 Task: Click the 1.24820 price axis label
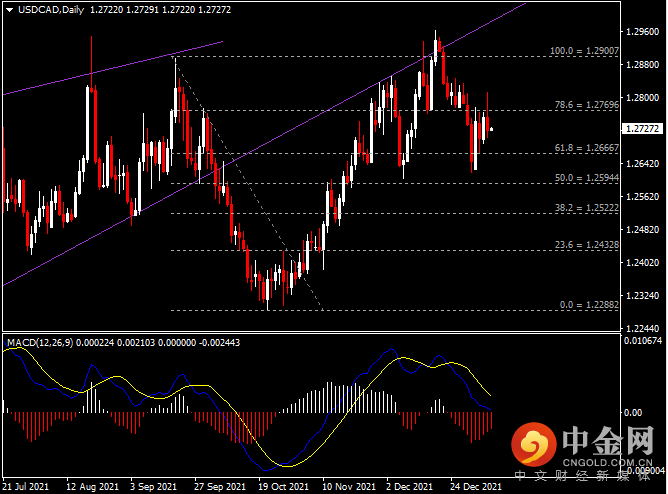click(642, 230)
